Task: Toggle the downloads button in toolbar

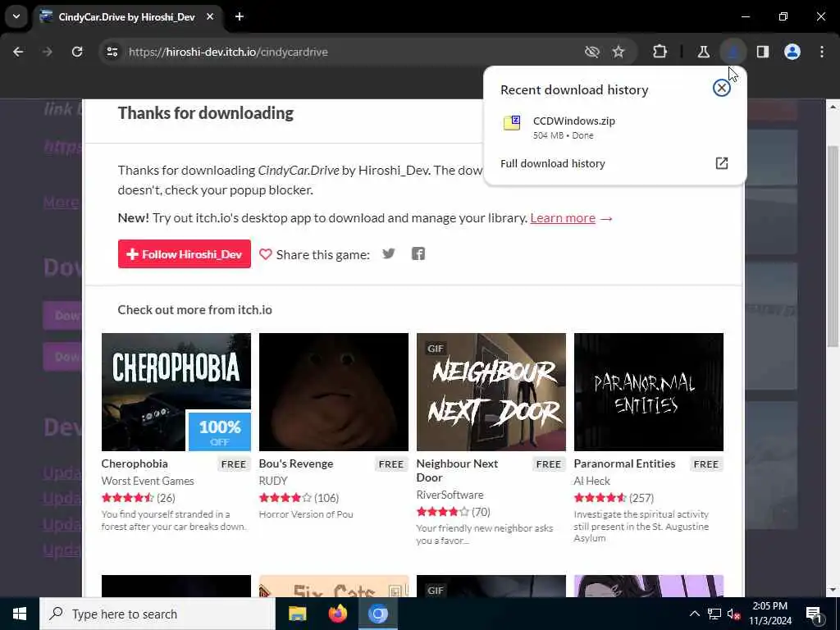Action: (x=733, y=52)
